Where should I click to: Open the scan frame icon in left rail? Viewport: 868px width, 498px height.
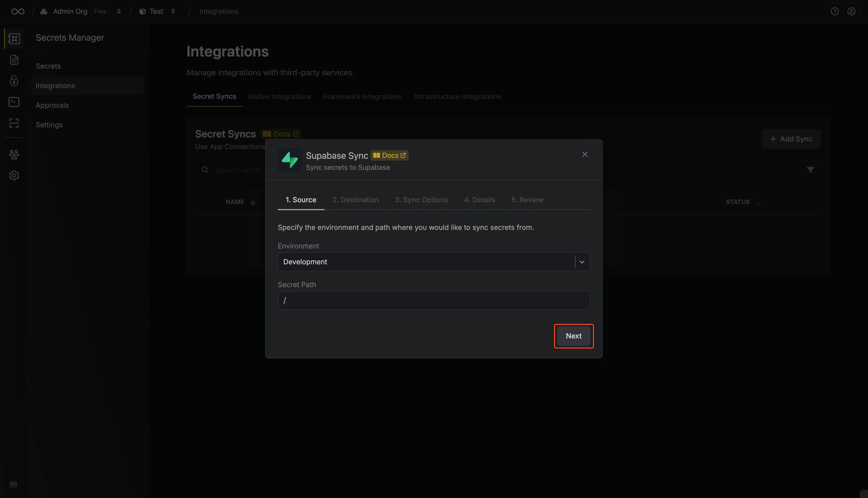coord(14,123)
